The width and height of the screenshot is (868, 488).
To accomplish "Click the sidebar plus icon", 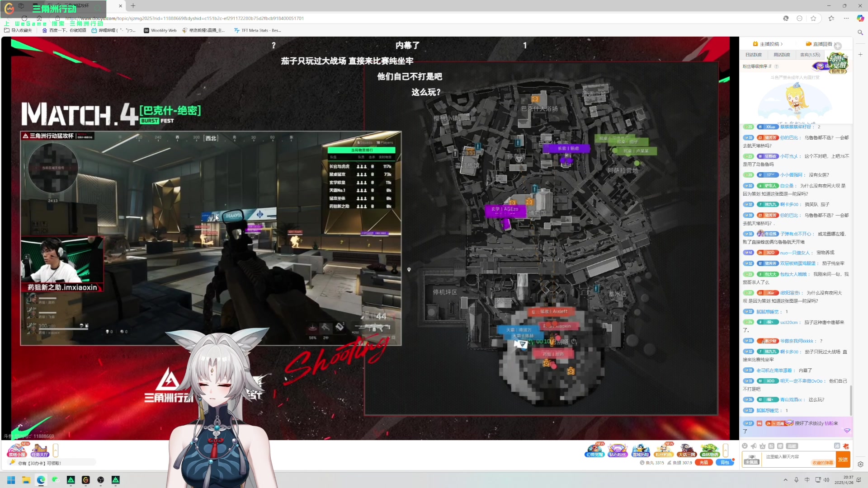I will coord(860,54).
